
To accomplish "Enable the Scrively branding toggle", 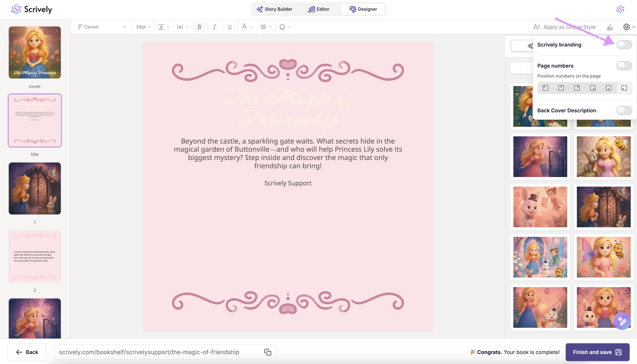I will pyautogui.click(x=624, y=45).
